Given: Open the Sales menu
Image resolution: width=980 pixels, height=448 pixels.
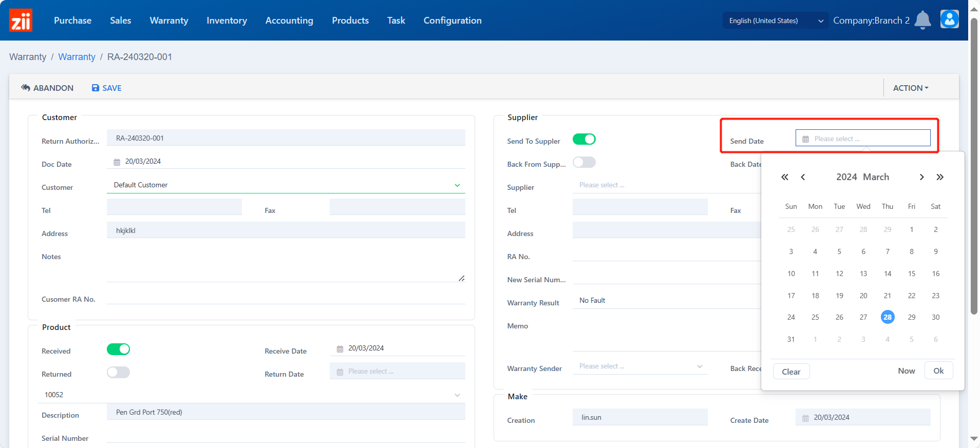Looking at the screenshot, I should [121, 21].
